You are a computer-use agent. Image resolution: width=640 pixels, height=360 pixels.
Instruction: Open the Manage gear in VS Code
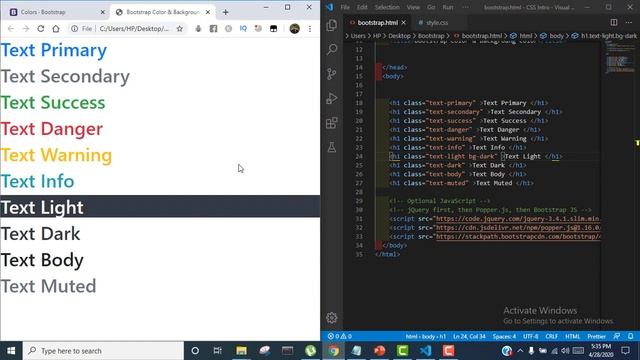(332, 318)
